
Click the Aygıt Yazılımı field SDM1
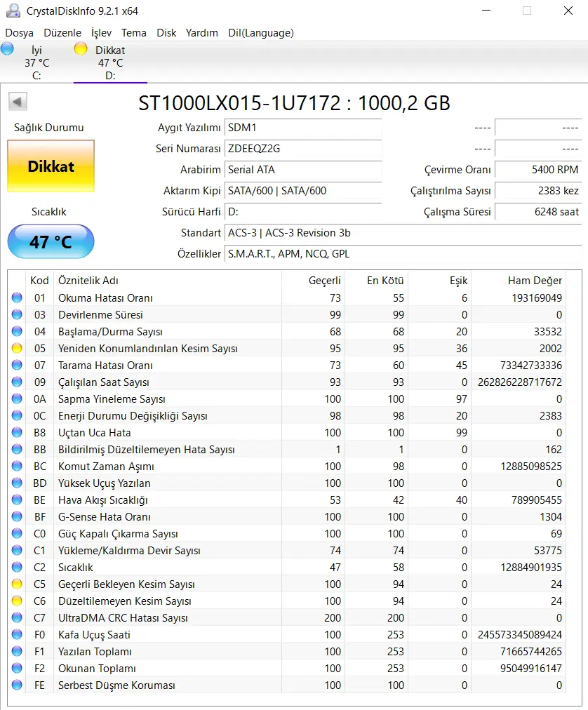[x=303, y=128]
